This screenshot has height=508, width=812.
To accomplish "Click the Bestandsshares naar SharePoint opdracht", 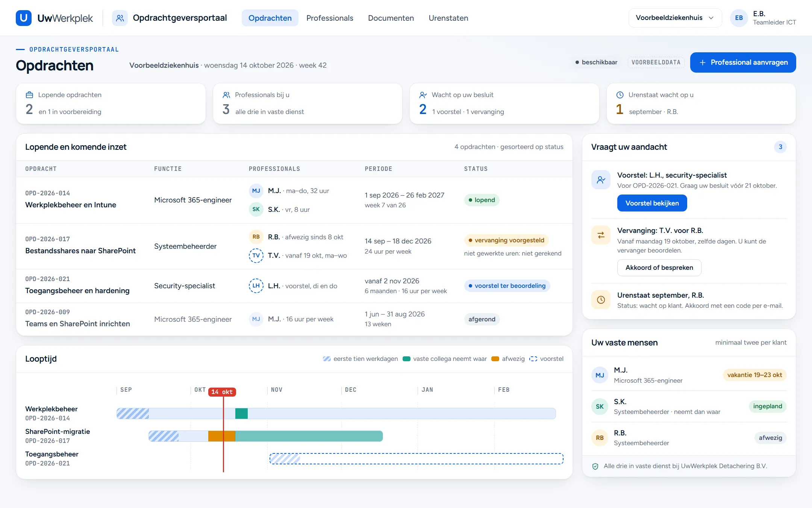I will click(80, 251).
